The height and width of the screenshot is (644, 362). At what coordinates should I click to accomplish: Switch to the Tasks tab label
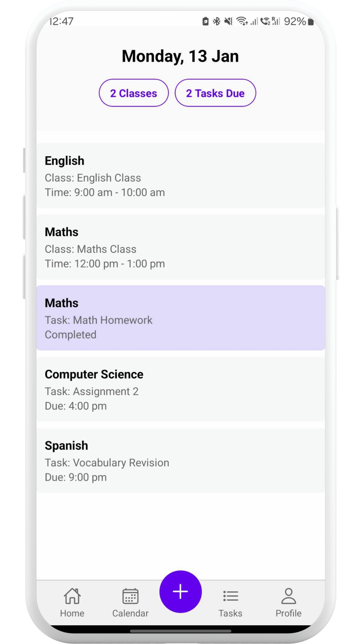tap(230, 613)
